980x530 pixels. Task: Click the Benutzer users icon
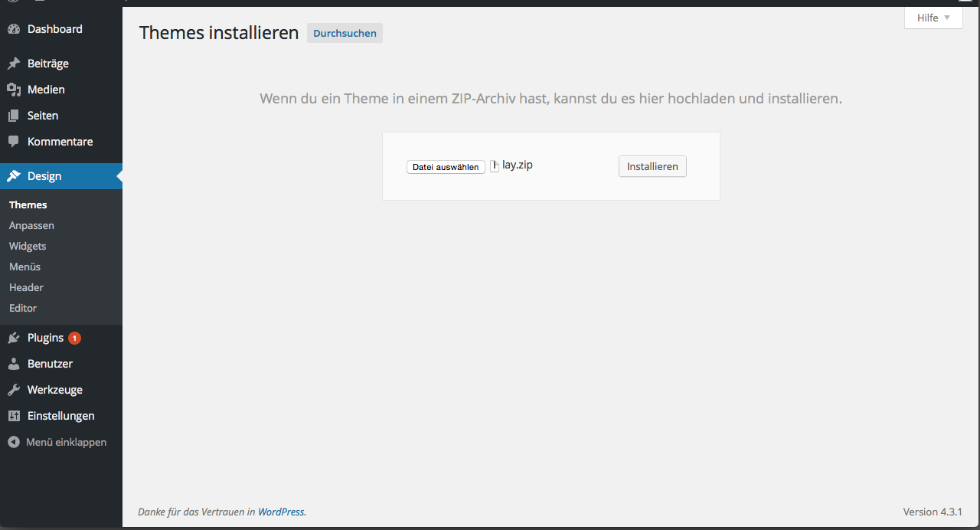coord(15,363)
